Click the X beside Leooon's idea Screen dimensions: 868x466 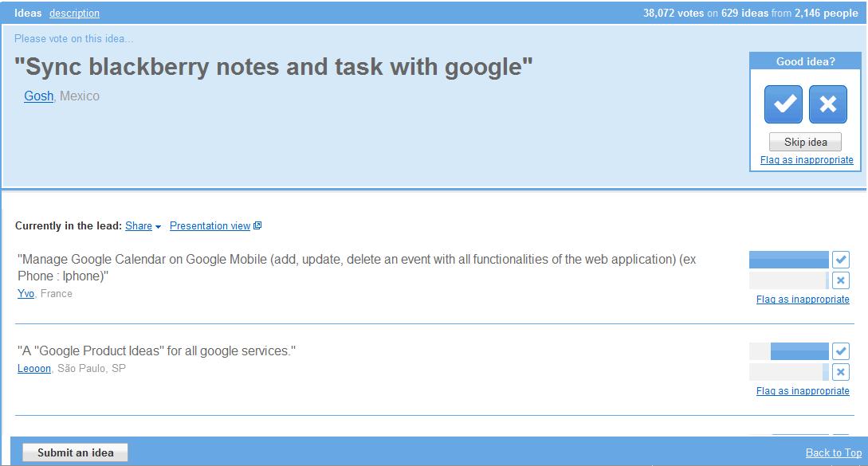[842, 371]
